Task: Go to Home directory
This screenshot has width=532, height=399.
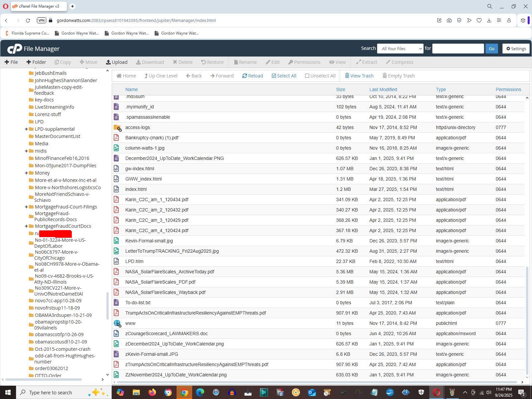Action: click(126, 76)
